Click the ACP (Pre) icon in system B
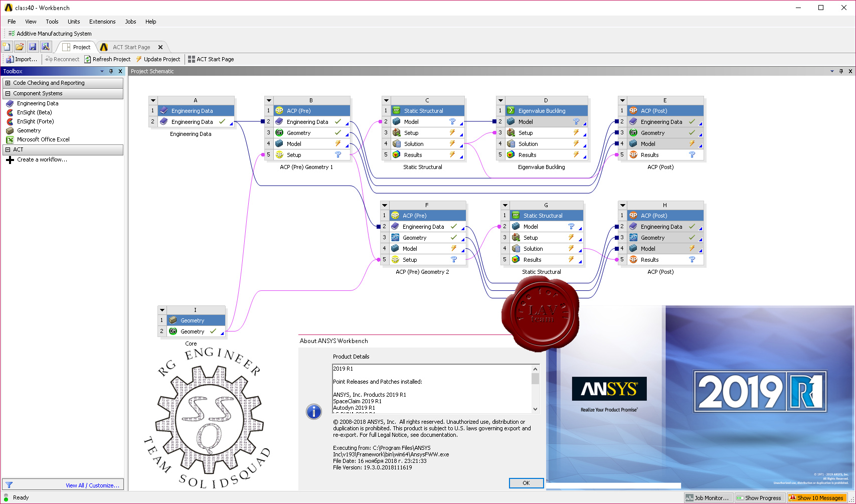 (279, 111)
